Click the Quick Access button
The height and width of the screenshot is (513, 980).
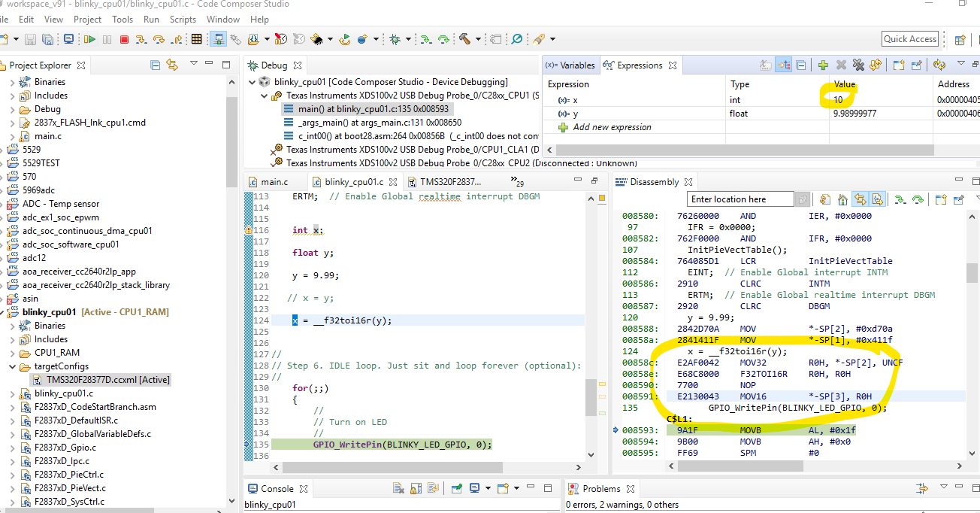tap(909, 39)
